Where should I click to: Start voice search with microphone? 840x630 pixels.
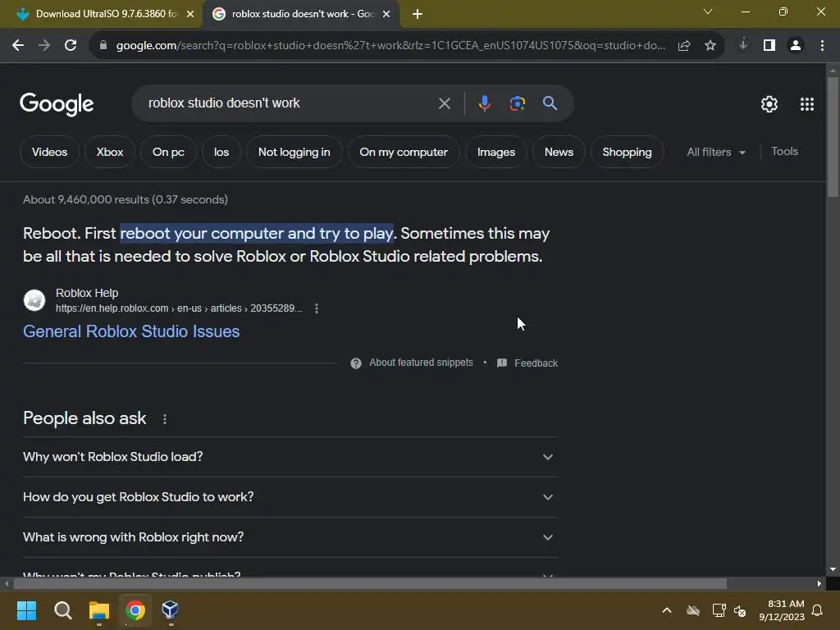[x=484, y=103]
